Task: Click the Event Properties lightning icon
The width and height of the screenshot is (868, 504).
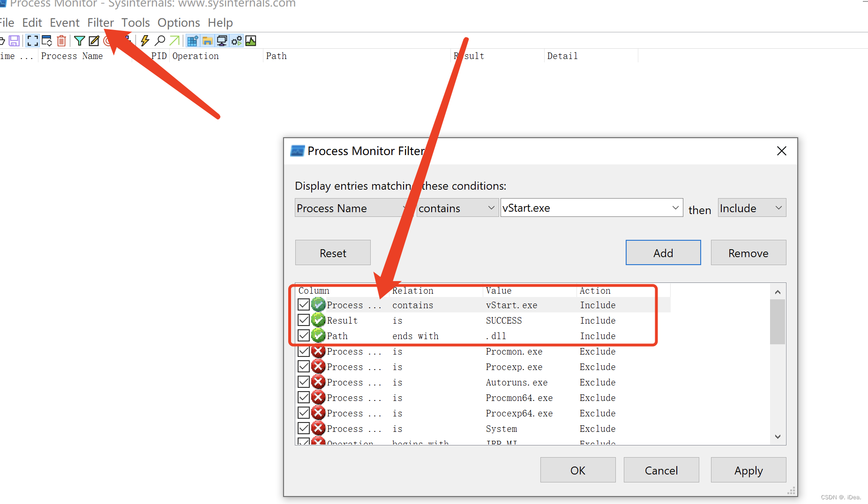Action: point(145,41)
